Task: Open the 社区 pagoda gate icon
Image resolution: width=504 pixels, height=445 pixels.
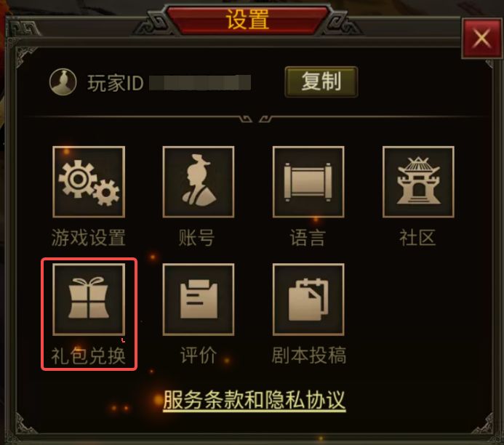Action: (418, 182)
